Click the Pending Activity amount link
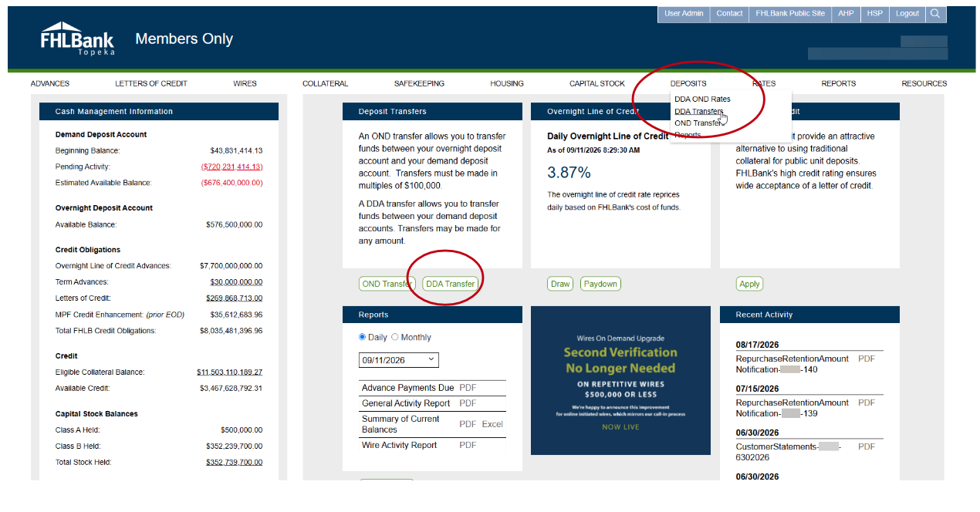980x512 pixels. [231, 167]
